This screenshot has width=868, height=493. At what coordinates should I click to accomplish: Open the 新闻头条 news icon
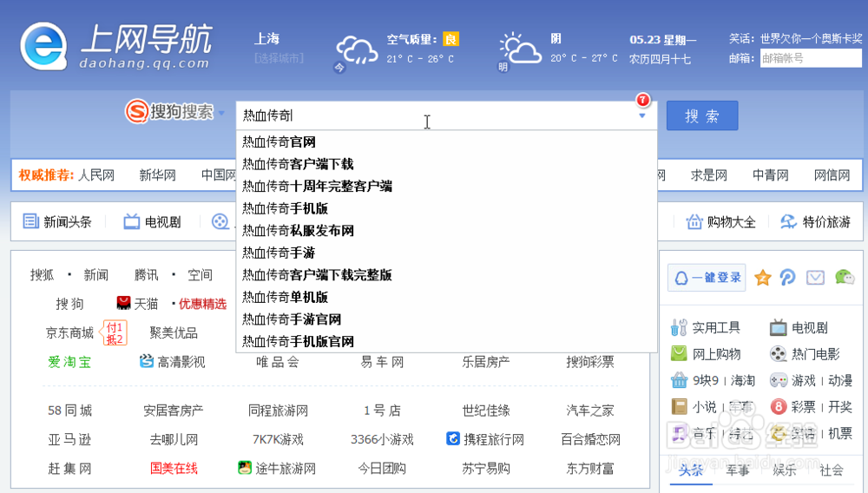30,221
